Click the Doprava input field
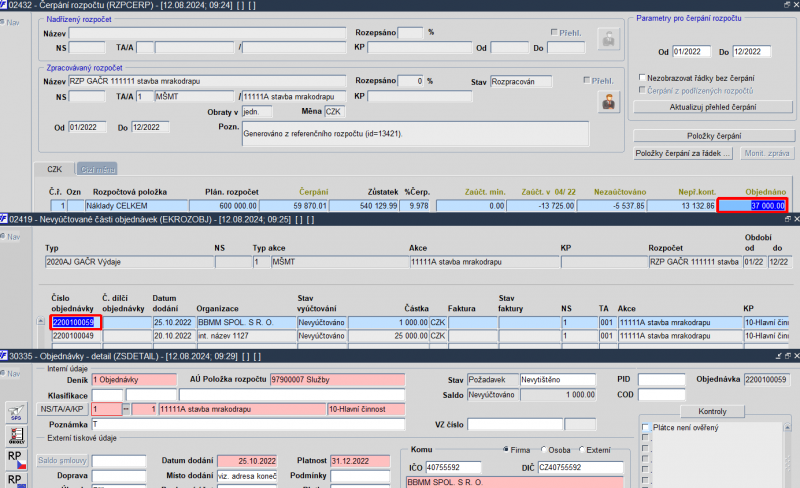 pyautogui.click(x=119, y=476)
